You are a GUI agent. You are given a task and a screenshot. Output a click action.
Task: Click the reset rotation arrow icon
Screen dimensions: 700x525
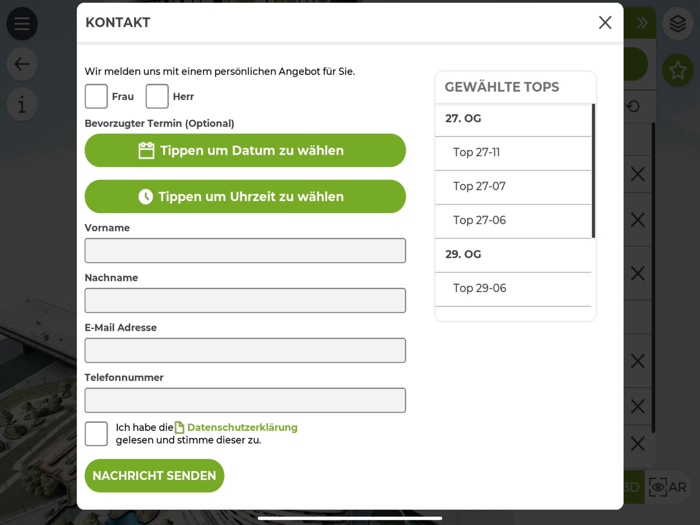[x=633, y=106]
